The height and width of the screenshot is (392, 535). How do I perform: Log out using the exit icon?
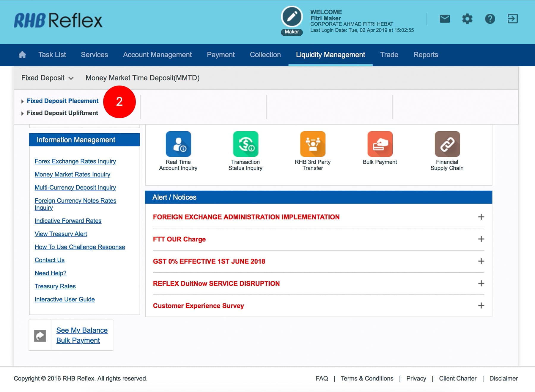(x=512, y=19)
